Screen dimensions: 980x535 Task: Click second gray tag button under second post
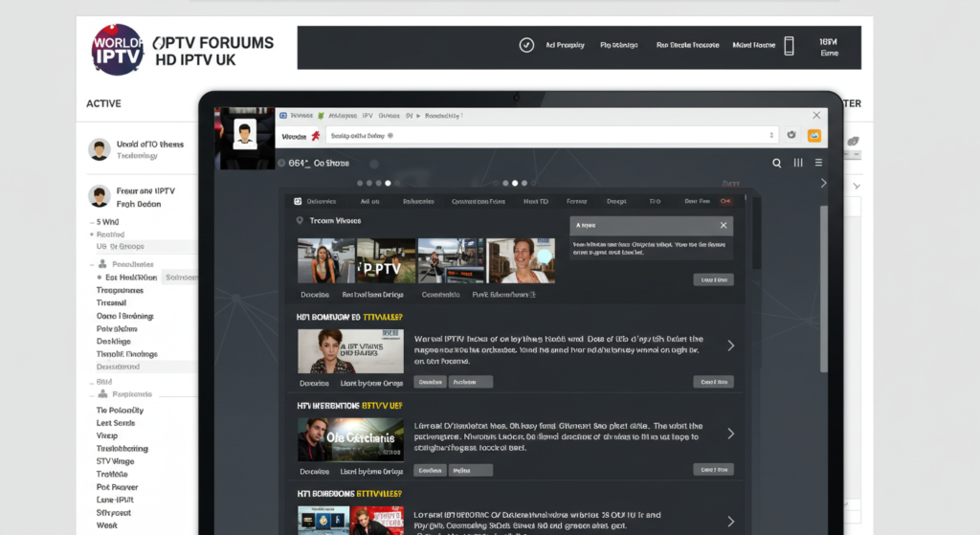[x=471, y=470]
